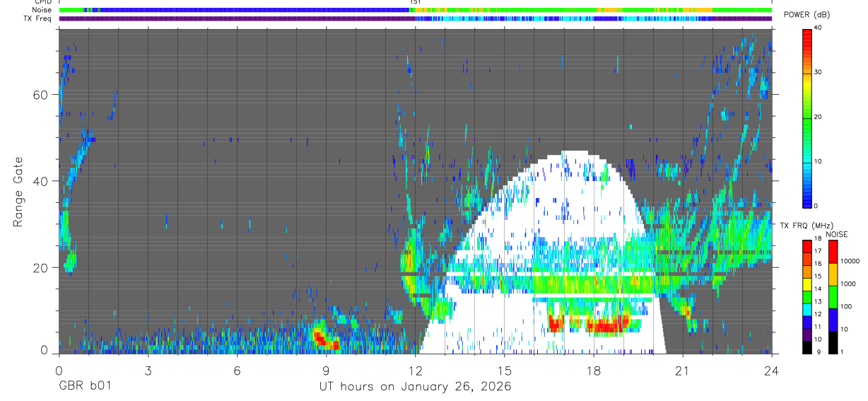Click the GBR b01 radar beam label
This screenshot has width=868, height=401.
click(84, 386)
